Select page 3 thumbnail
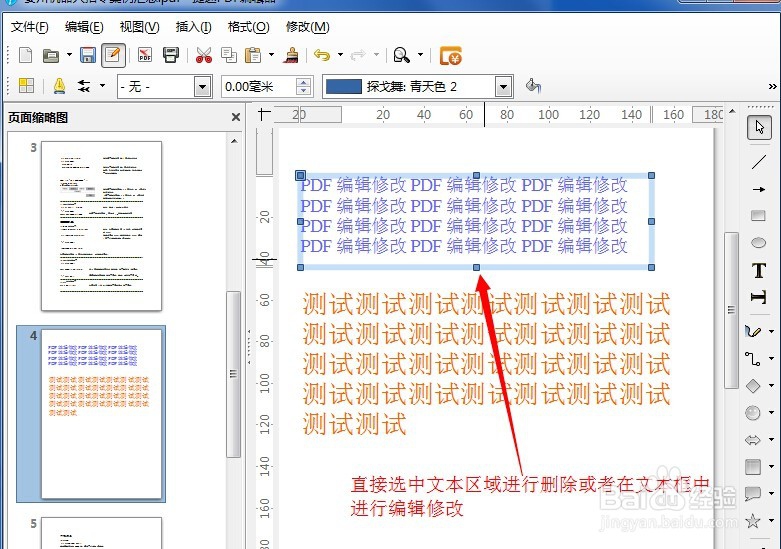The image size is (781, 549). pyautogui.click(x=101, y=226)
